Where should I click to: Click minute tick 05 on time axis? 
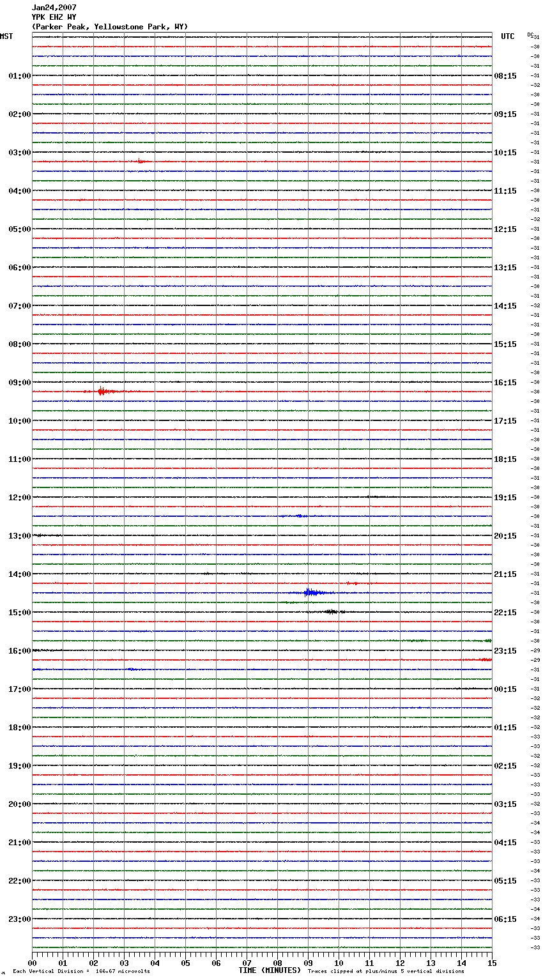[185, 962]
